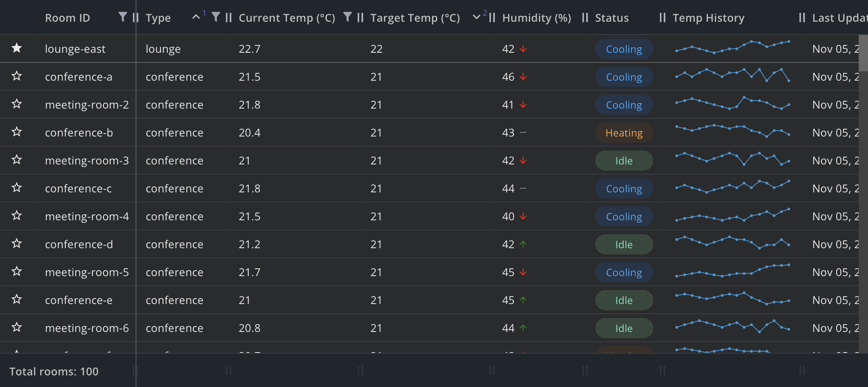868x387 pixels.
Task: Click the resize handle before Last Updated column
Action: [x=802, y=18]
